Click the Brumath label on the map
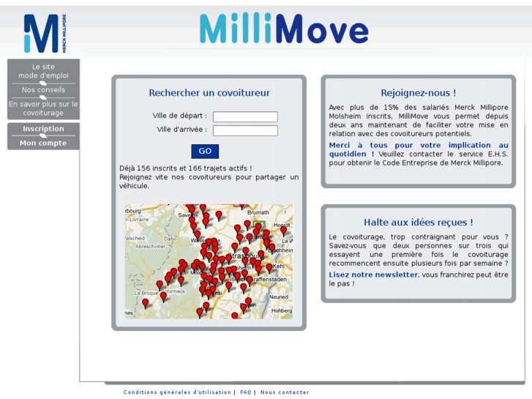532x399 pixels. [258, 212]
